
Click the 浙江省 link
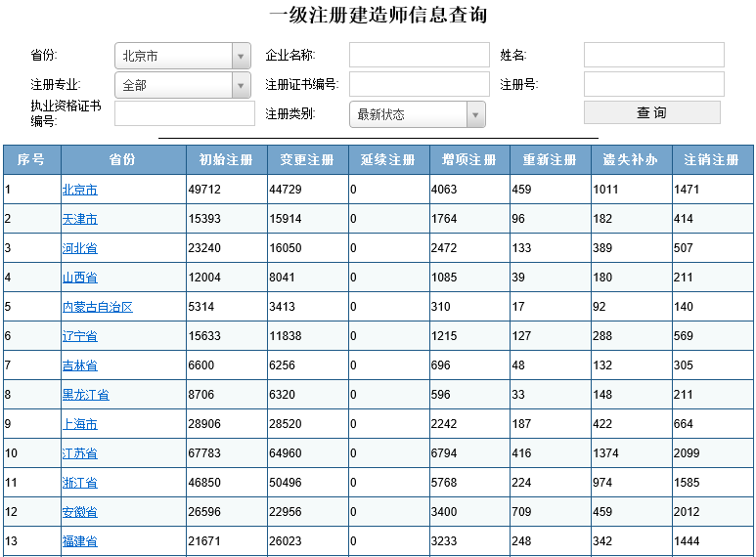coord(79,483)
